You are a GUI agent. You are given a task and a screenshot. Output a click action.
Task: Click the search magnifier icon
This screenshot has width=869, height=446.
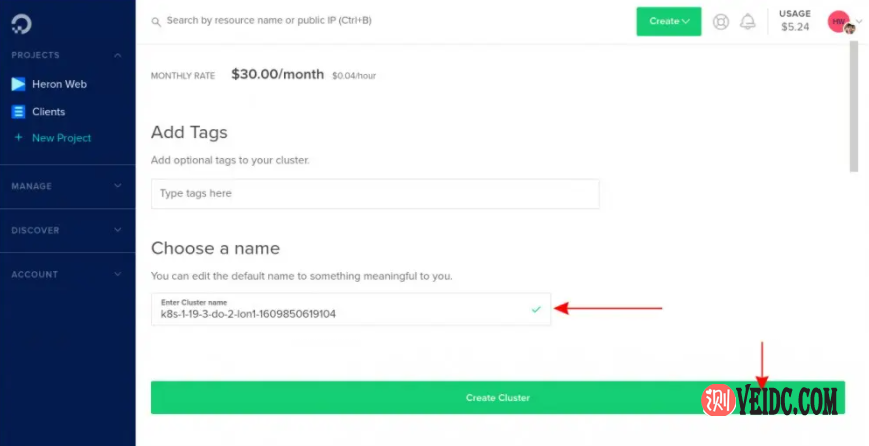pos(155,21)
